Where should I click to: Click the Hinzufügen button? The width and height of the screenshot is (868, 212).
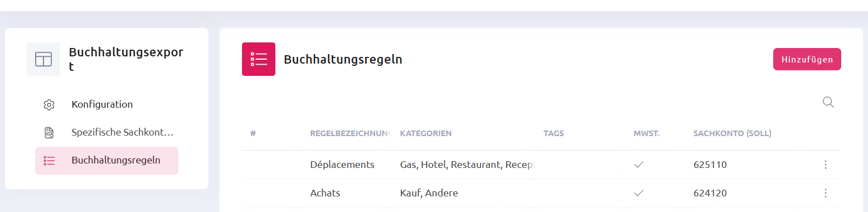tap(807, 59)
